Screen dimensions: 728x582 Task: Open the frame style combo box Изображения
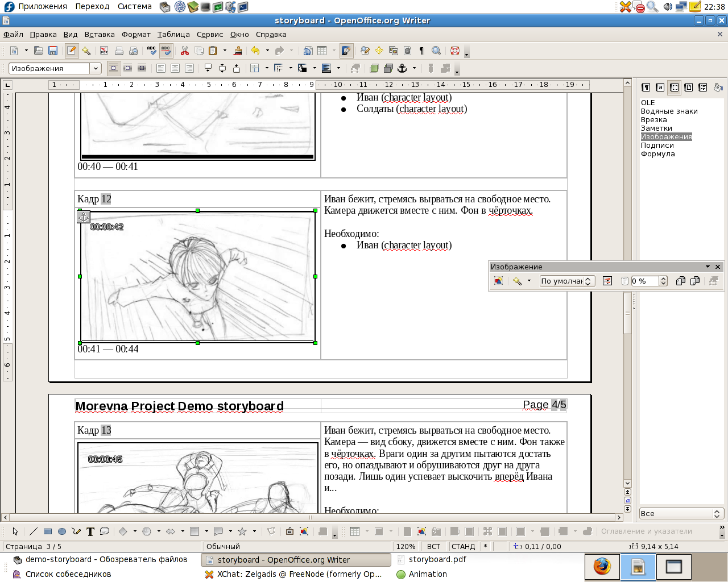[x=55, y=68]
